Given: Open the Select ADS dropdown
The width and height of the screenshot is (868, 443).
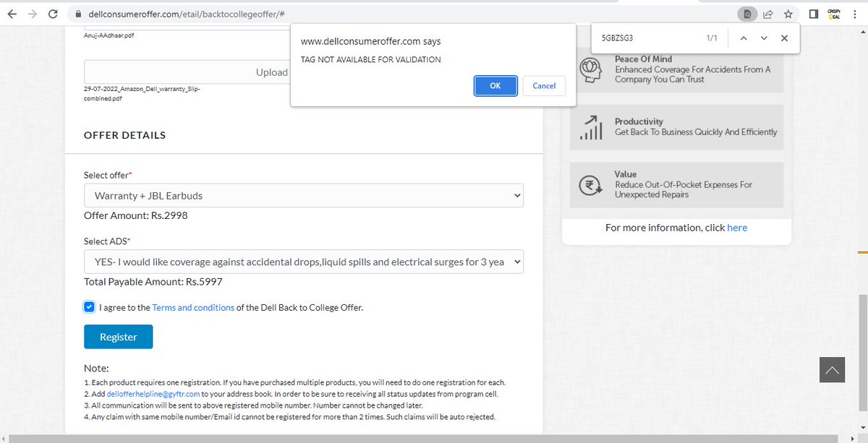Looking at the screenshot, I should (304, 262).
